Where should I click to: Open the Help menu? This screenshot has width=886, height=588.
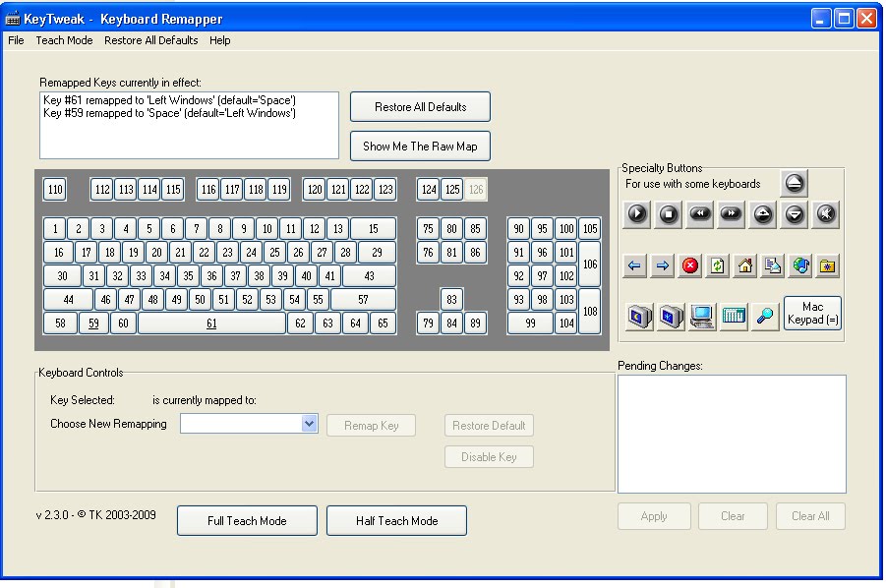220,40
